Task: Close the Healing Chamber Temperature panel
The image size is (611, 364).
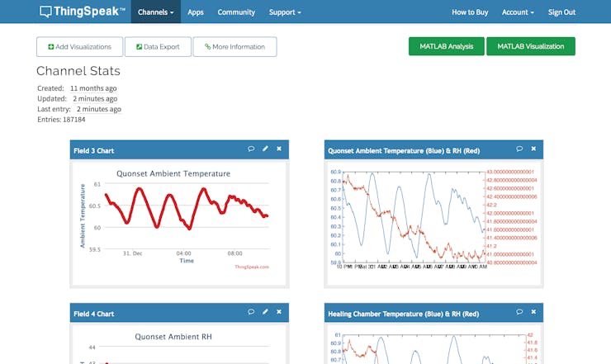Action: coord(533,312)
